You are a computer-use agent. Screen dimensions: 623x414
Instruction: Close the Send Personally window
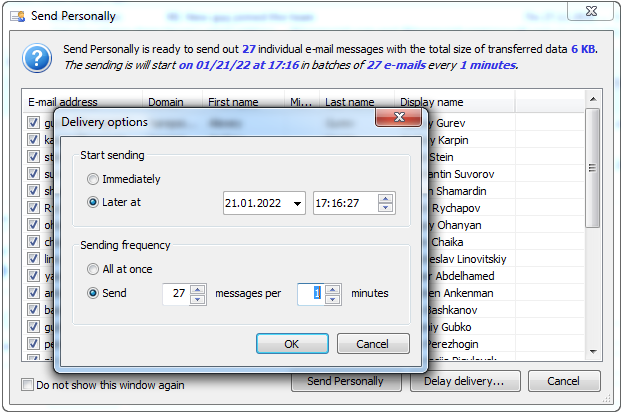click(591, 11)
